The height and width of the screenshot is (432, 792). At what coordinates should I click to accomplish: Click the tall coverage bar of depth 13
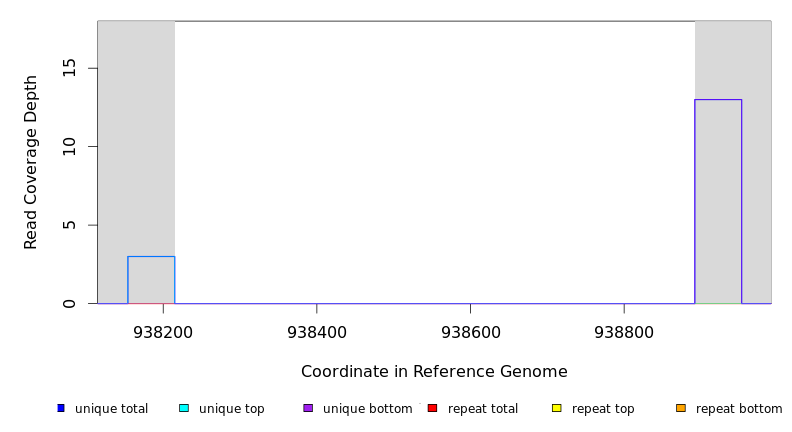718,201
